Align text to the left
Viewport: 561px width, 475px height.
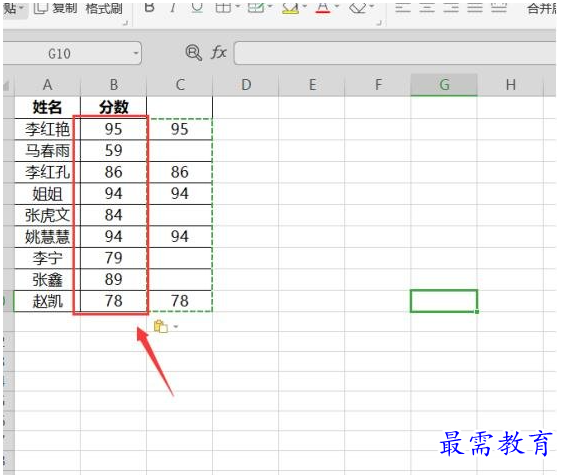point(403,7)
